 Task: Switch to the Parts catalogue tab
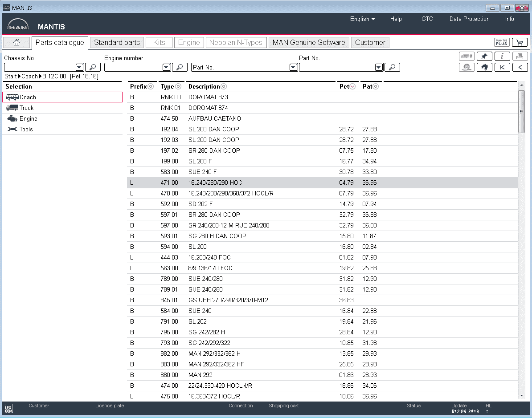coord(60,42)
